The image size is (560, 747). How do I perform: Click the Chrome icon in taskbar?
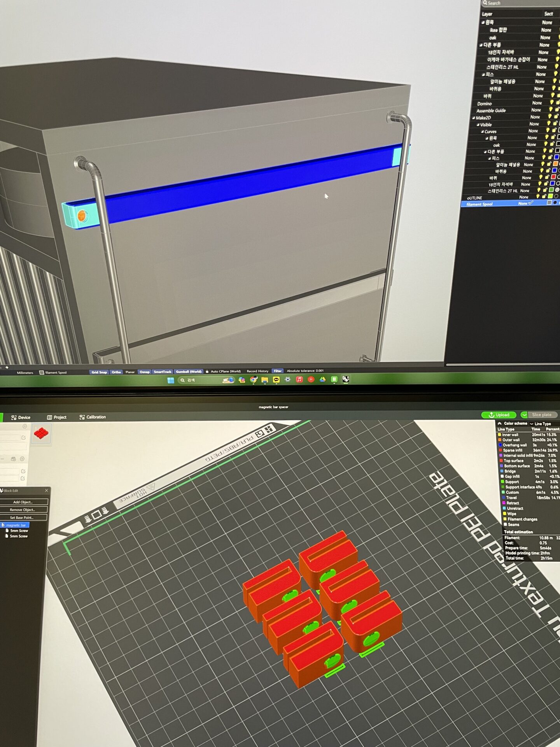click(254, 380)
